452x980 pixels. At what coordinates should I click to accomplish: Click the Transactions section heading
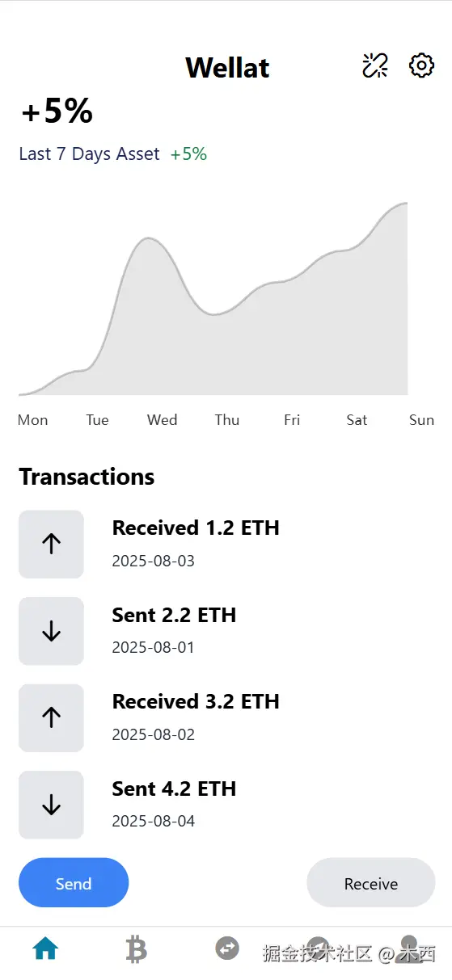87,477
